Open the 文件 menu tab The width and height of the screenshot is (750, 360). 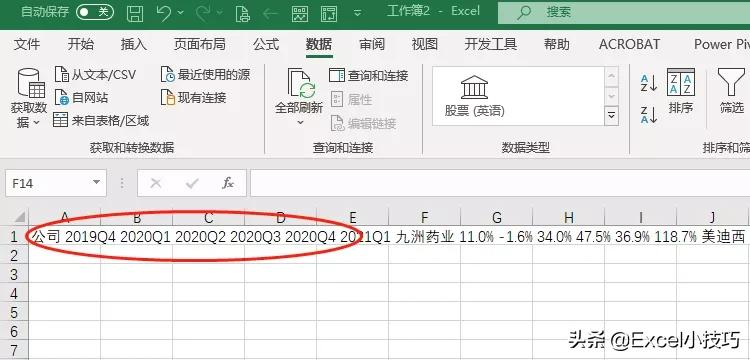click(27, 44)
